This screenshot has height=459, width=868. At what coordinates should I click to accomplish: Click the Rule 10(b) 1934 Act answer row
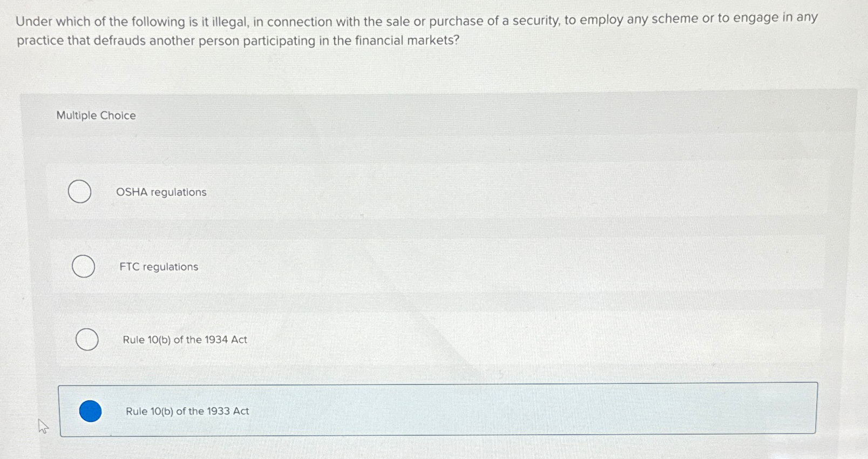click(378, 340)
